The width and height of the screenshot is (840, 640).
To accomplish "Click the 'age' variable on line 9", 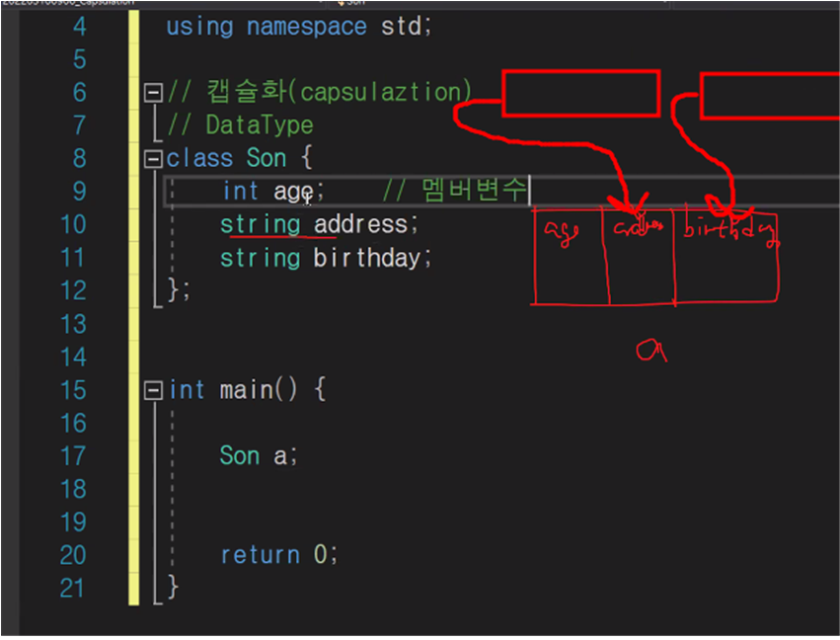I will point(294,192).
